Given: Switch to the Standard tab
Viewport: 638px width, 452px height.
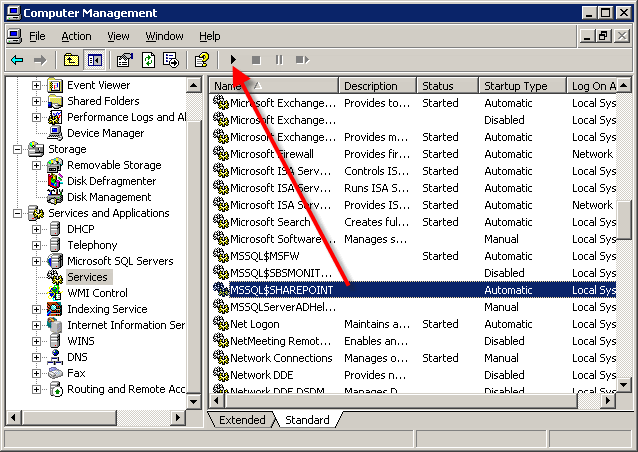Looking at the screenshot, I should 307,420.
